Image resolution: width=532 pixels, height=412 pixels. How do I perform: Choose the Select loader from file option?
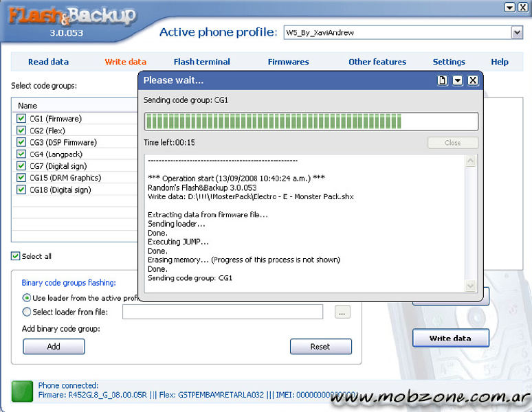click(27, 312)
